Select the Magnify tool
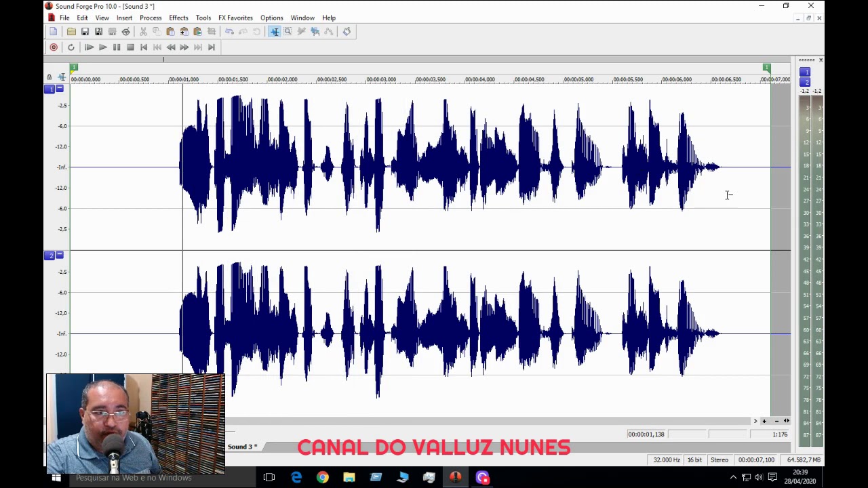 pyautogui.click(x=288, y=32)
